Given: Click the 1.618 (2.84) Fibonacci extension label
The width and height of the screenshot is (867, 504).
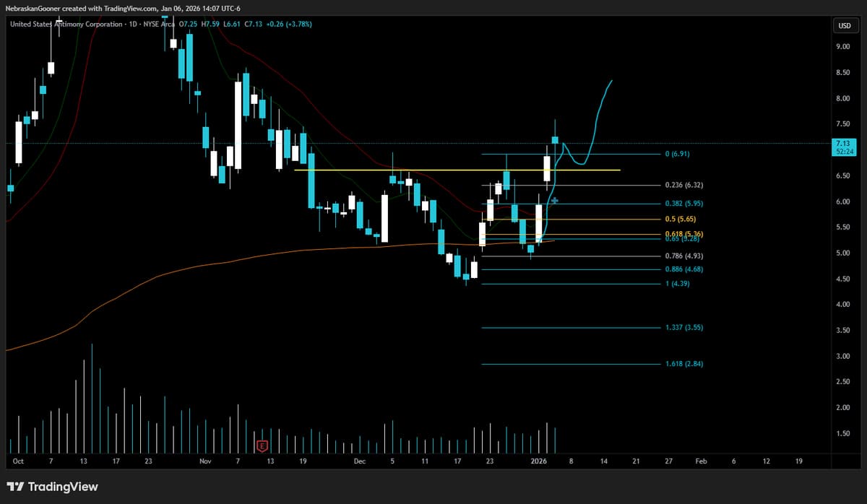Looking at the screenshot, I should tap(683, 364).
